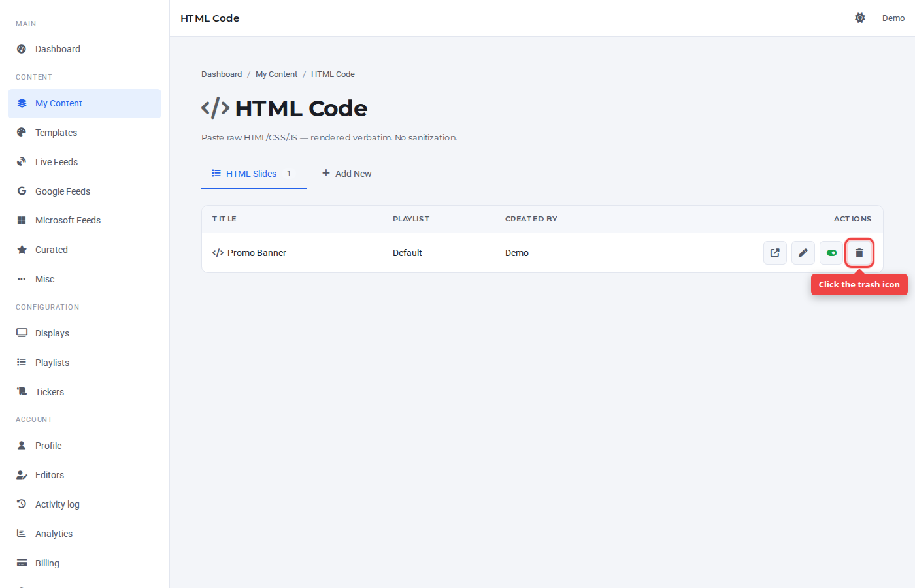The image size is (915, 588).
Task: Open Dashboard from the sidebar
Action: click(x=85, y=49)
